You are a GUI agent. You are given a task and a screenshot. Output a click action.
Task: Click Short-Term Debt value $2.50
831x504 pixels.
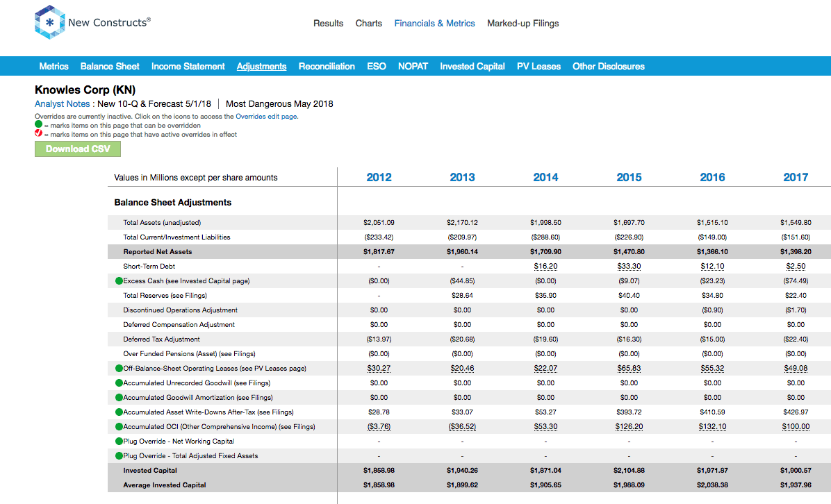pyautogui.click(x=796, y=267)
